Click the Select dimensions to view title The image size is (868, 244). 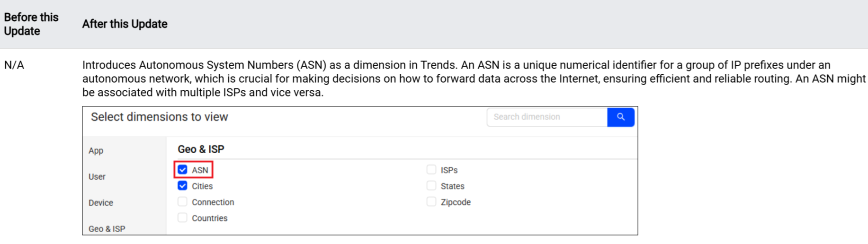pos(160,117)
